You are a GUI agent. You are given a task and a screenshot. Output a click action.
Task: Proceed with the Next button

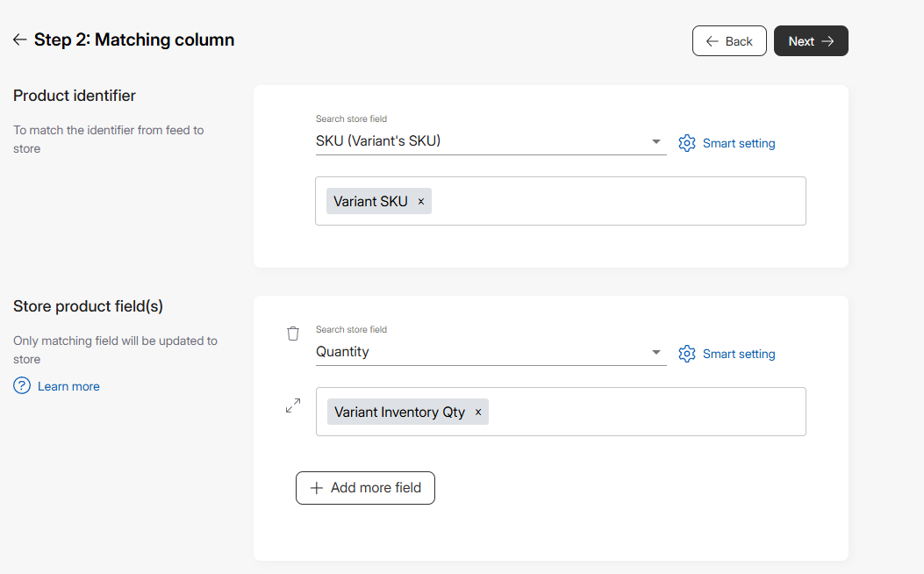[x=811, y=41]
